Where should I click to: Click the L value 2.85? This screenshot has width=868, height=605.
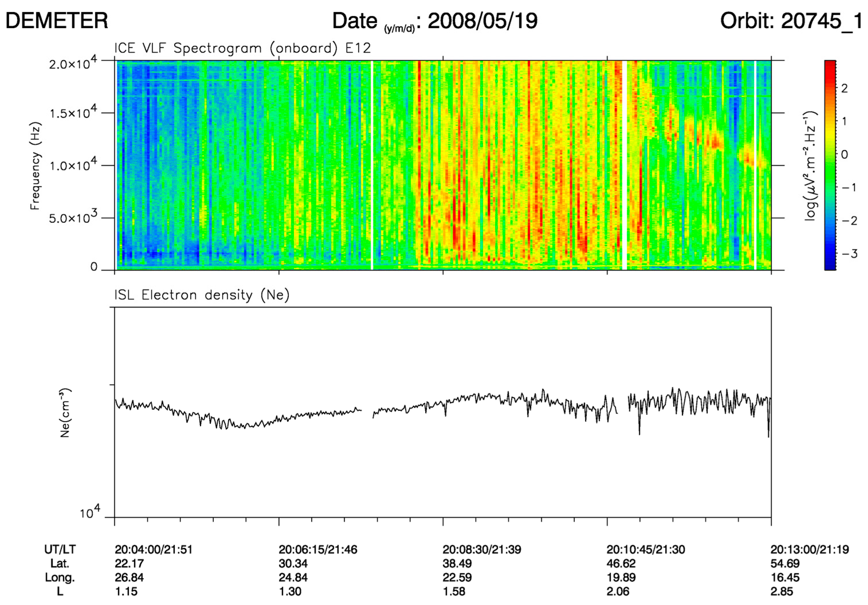point(782,591)
